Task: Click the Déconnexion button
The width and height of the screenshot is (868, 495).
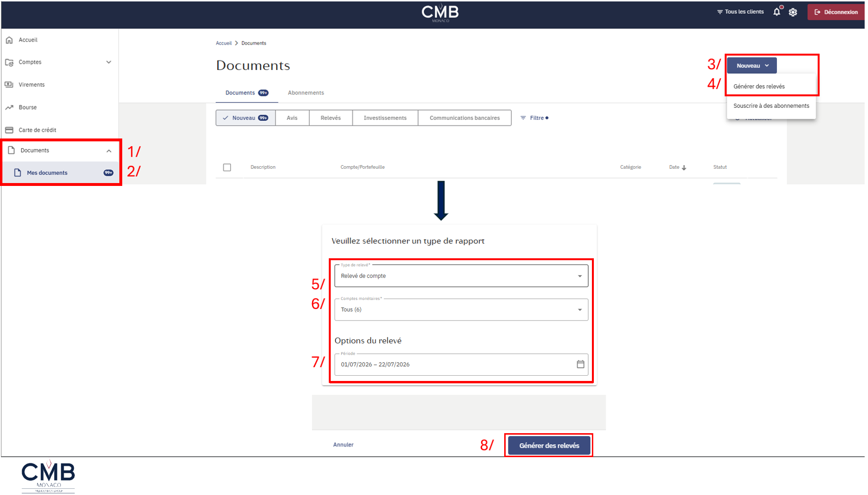Action: tap(836, 12)
